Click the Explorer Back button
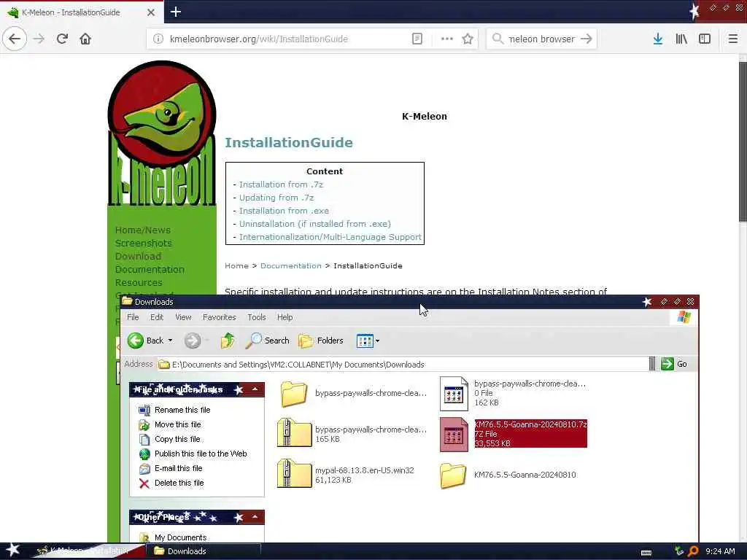 pos(145,341)
